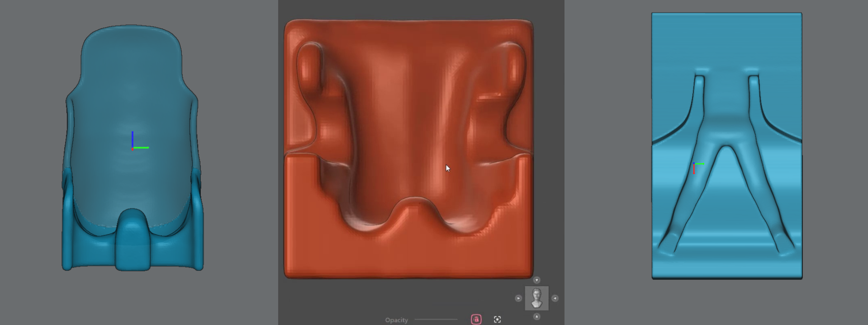Click the rounded tab at bottom of left blue model
The height and width of the screenshot is (325, 868).
coord(132,240)
